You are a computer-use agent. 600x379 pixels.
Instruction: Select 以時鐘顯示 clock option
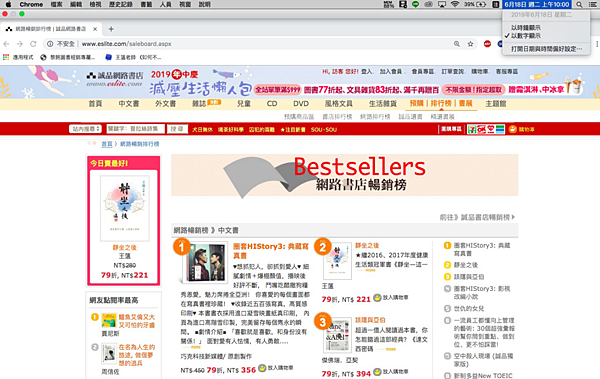tap(526, 28)
